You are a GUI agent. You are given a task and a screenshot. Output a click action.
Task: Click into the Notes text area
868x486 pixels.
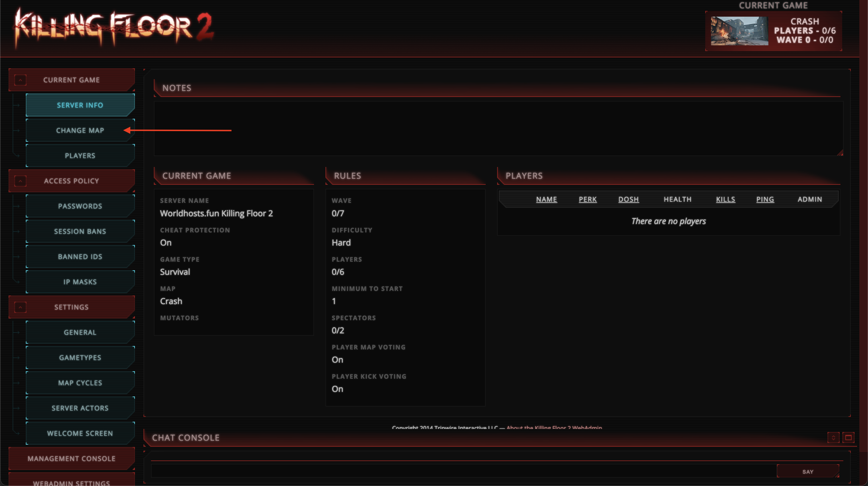pos(498,129)
